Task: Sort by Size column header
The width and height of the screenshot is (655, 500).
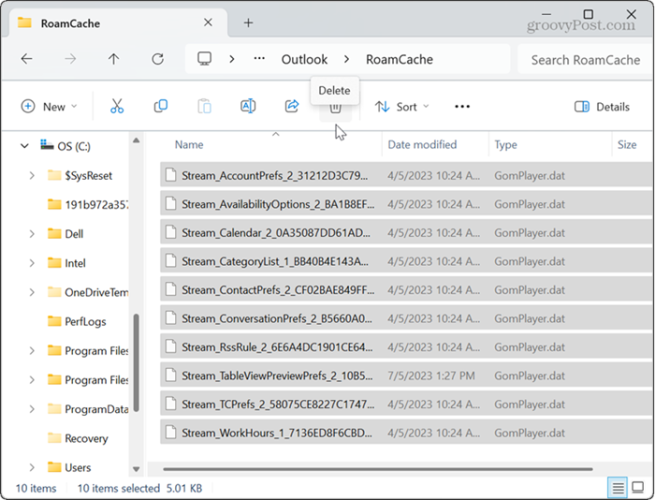Action: coord(627,145)
